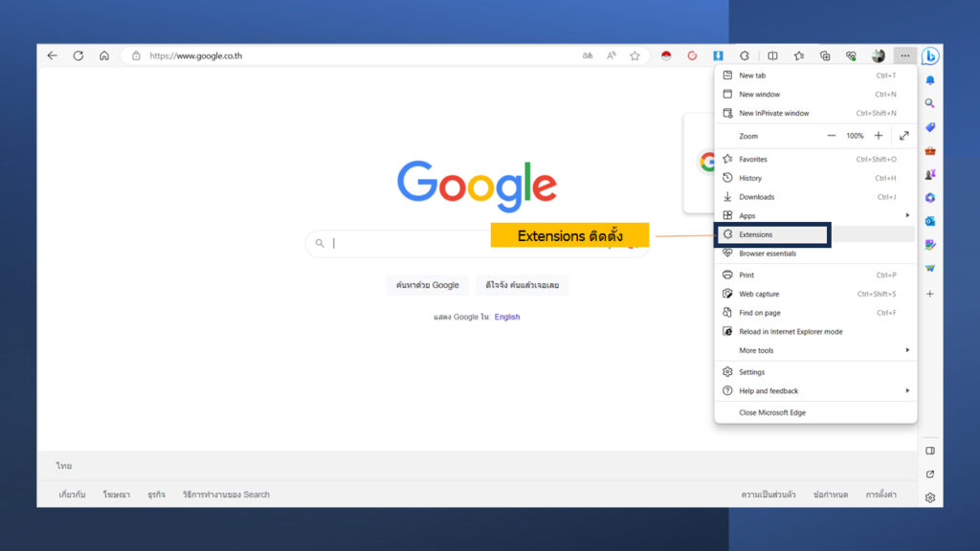
Task: Expand the More tools submenu
Action: point(815,350)
